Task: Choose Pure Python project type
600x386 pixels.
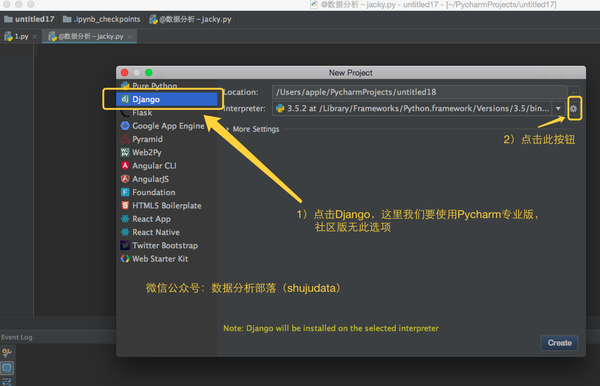Action: (167, 86)
